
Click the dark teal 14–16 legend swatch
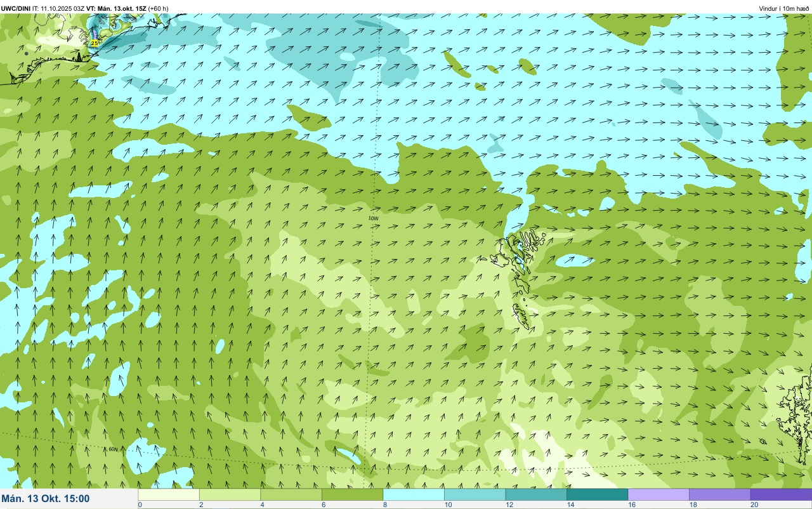597,494
